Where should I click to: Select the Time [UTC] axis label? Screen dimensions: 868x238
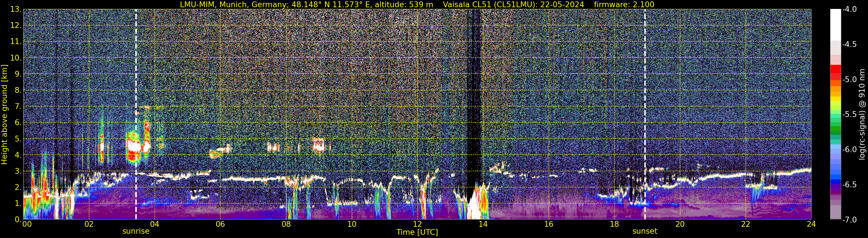tap(417, 232)
